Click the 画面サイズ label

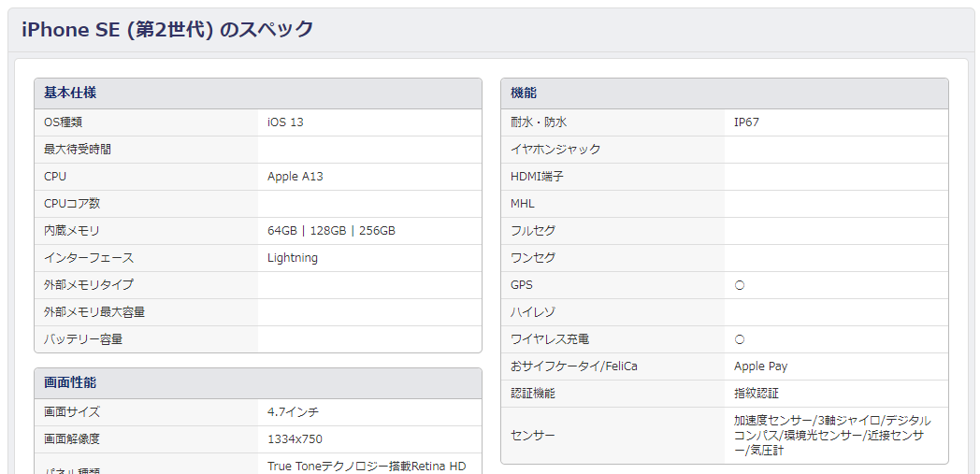(72, 412)
